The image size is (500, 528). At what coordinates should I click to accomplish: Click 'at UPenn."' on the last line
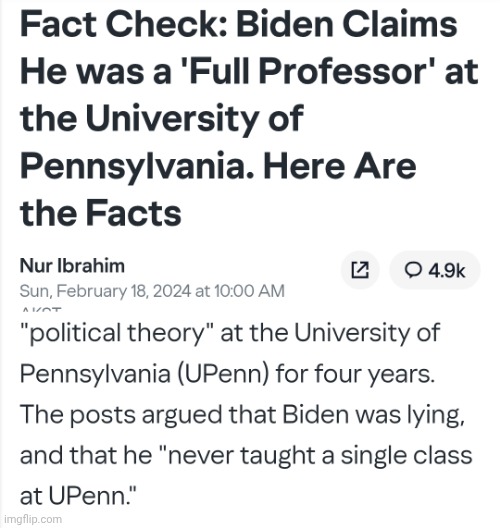coord(78,496)
